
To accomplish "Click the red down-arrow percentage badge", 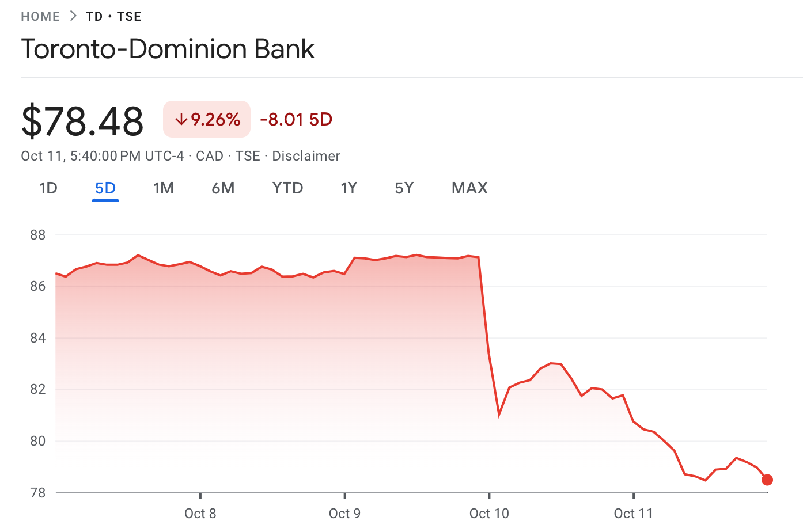I will 207,119.
